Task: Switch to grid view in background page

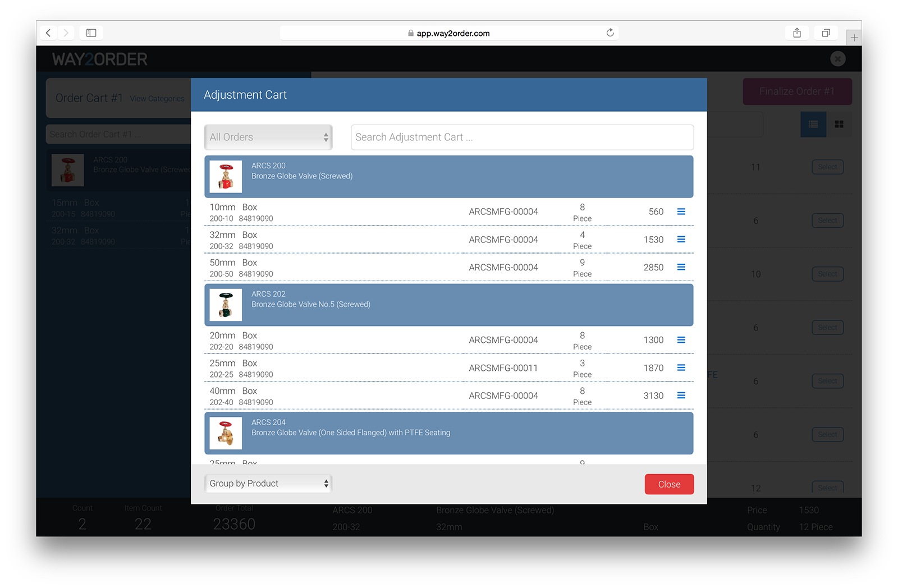Action: click(839, 125)
